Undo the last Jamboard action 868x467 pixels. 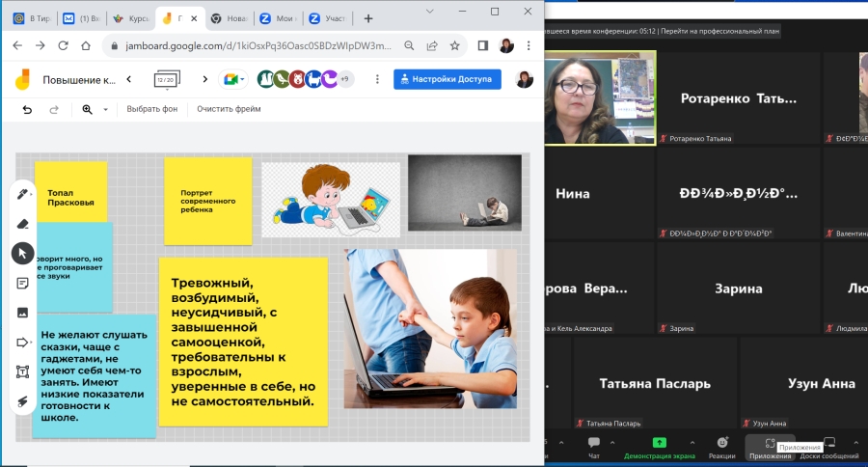[x=27, y=110]
